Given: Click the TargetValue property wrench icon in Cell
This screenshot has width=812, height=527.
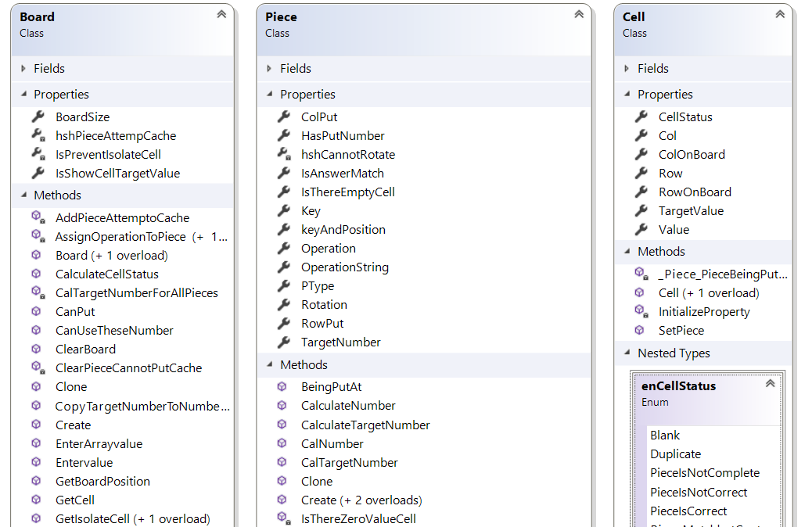Looking at the screenshot, I should coord(641,210).
